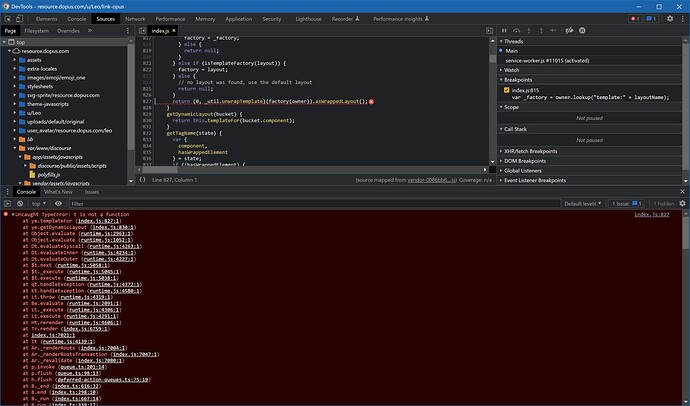The width and height of the screenshot is (690, 406).
Task: Toggle the debugger sidebar icon
Action: click(489, 31)
